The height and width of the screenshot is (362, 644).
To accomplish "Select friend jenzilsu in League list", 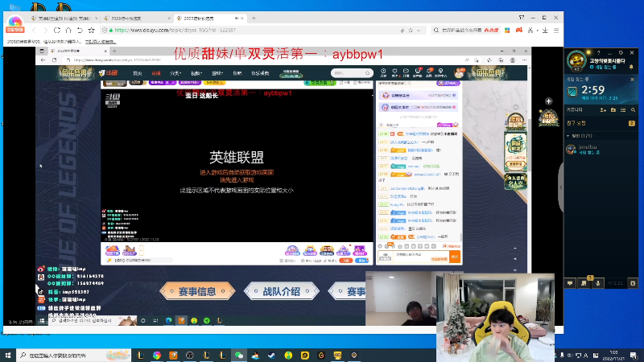I will [x=601, y=150].
